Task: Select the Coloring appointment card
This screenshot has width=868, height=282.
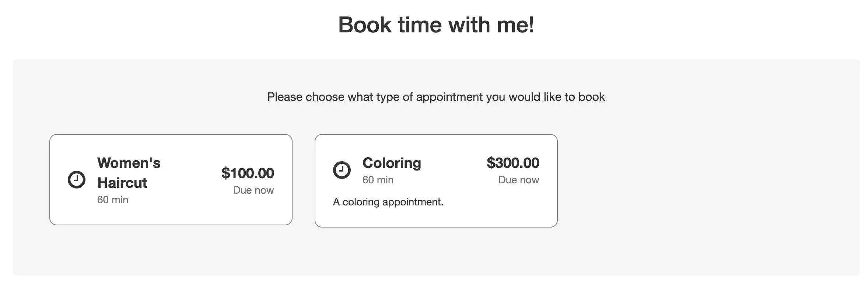Action: pyautogui.click(x=437, y=179)
